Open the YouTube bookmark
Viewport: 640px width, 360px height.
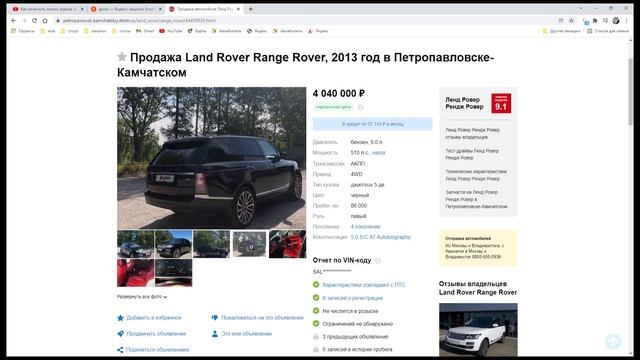[x=171, y=31]
